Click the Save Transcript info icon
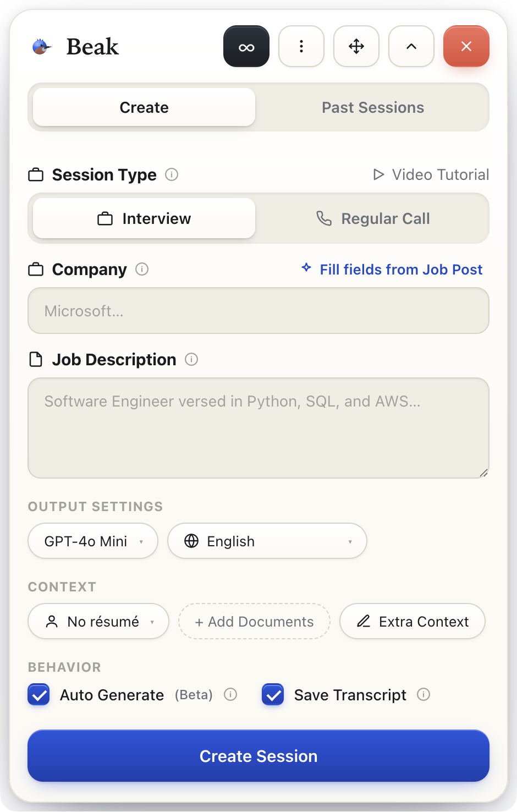 point(424,694)
